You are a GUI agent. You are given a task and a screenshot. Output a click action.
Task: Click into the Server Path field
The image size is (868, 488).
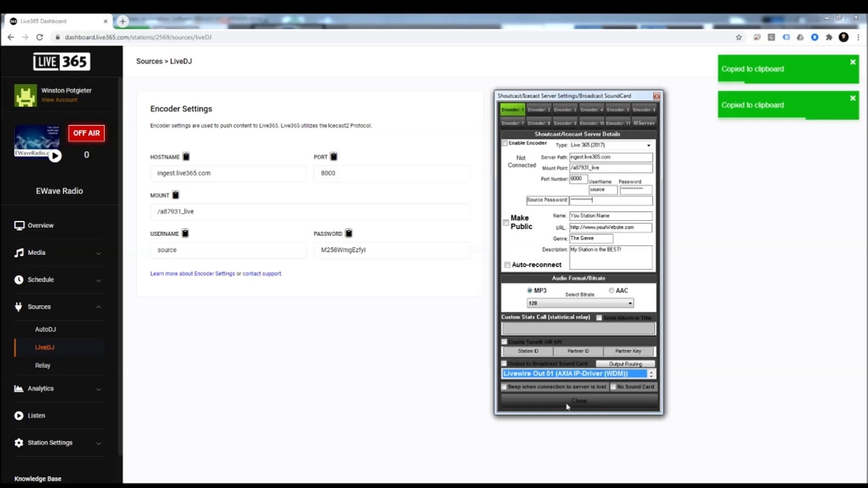point(610,157)
